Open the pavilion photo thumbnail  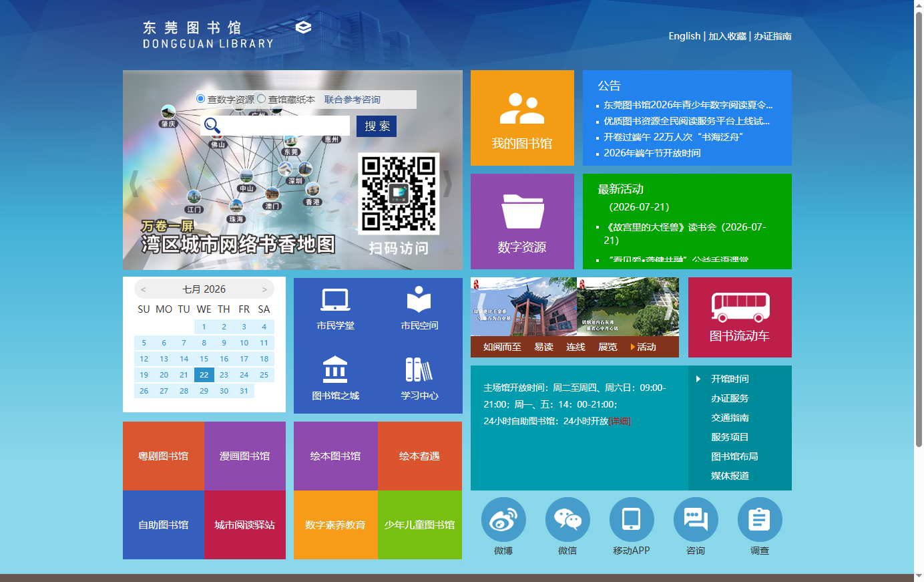523,307
